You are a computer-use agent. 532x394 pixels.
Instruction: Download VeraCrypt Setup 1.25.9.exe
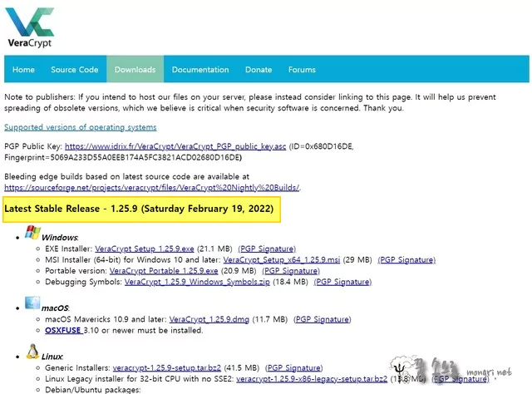coord(145,249)
